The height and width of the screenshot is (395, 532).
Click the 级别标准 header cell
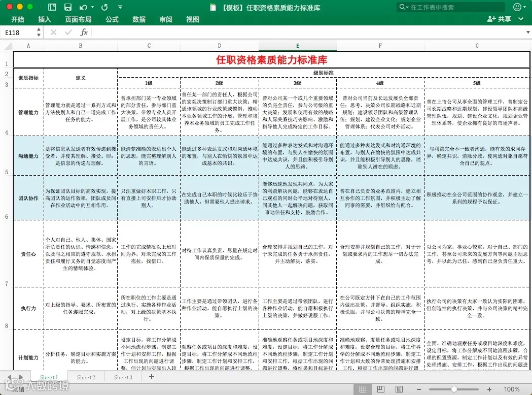(324, 73)
